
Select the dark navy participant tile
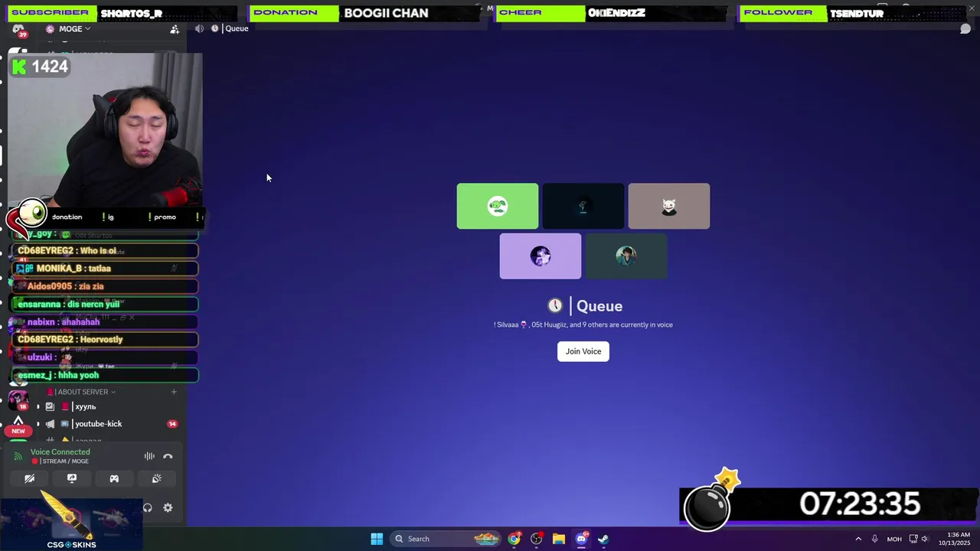tap(583, 206)
